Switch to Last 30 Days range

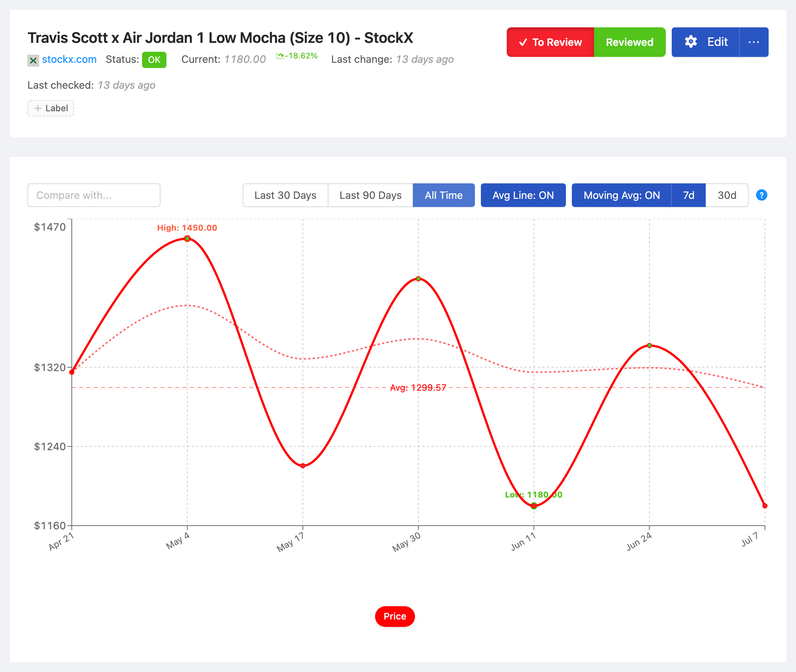coord(285,195)
